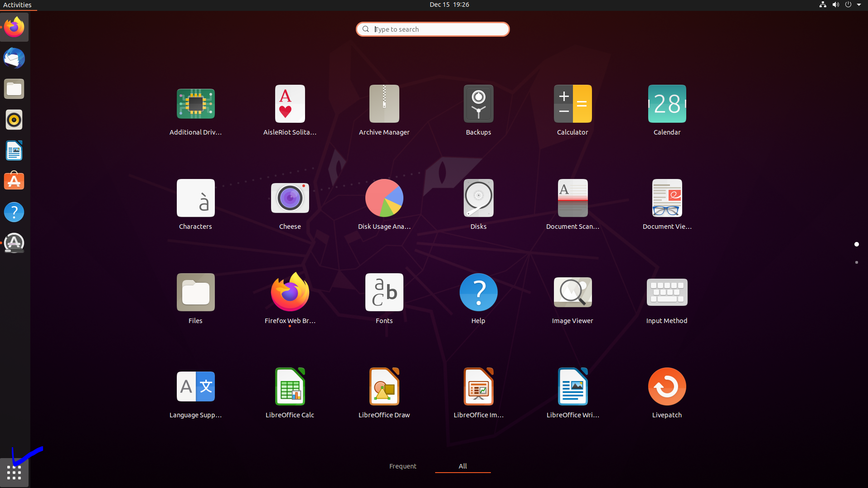This screenshot has height=488, width=868.
Task: Click the Activities button
Action: click(18, 5)
